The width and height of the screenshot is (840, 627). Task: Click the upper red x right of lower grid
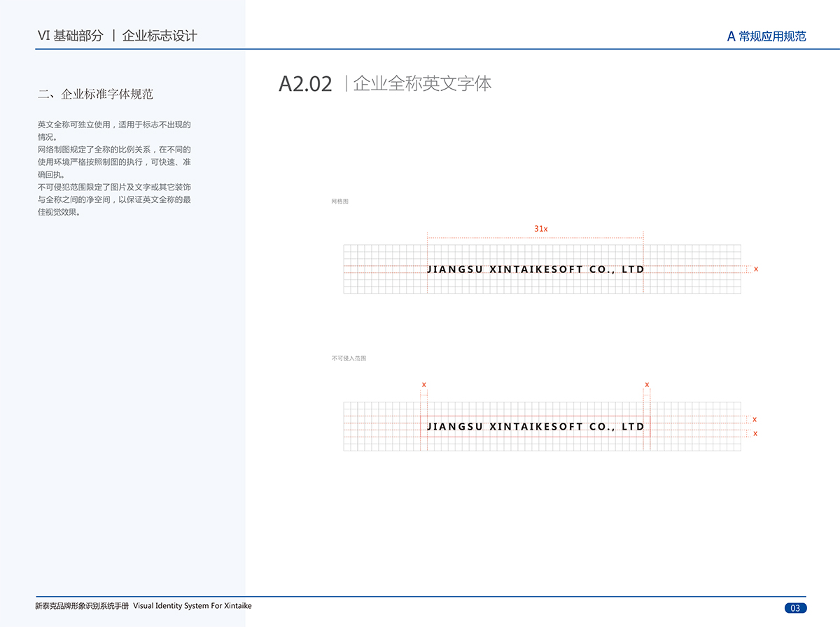click(x=755, y=420)
